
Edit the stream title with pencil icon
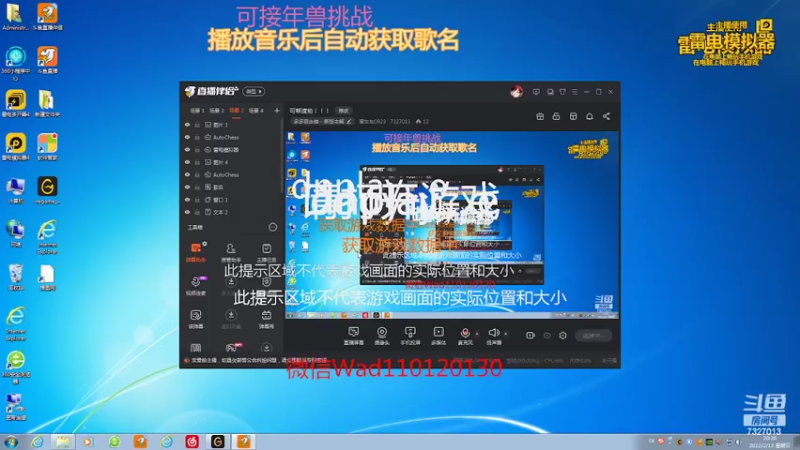point(349,121)
